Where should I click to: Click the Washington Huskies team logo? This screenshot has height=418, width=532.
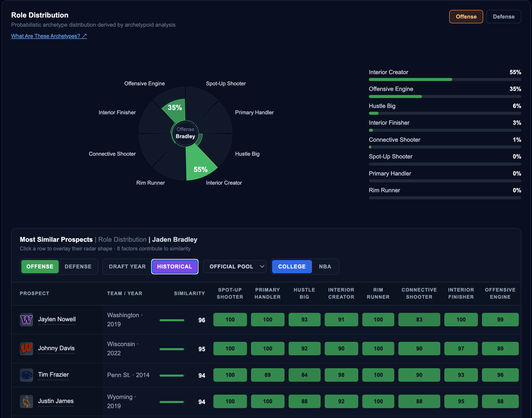coord(26,319)
